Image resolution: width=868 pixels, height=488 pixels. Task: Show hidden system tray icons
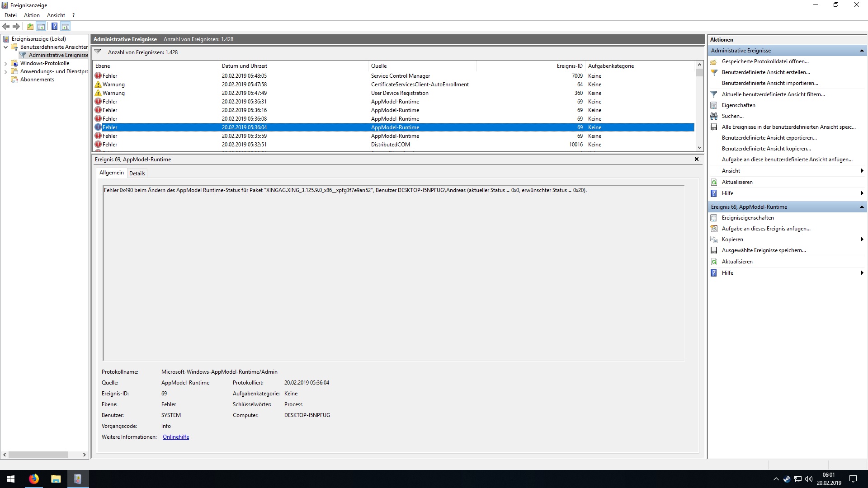click(776, 479)
